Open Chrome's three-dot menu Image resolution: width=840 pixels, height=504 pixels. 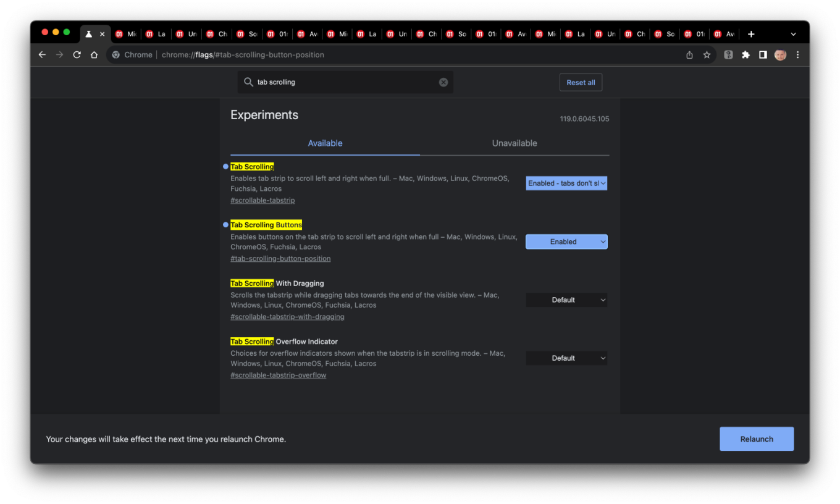click(797, 54)
